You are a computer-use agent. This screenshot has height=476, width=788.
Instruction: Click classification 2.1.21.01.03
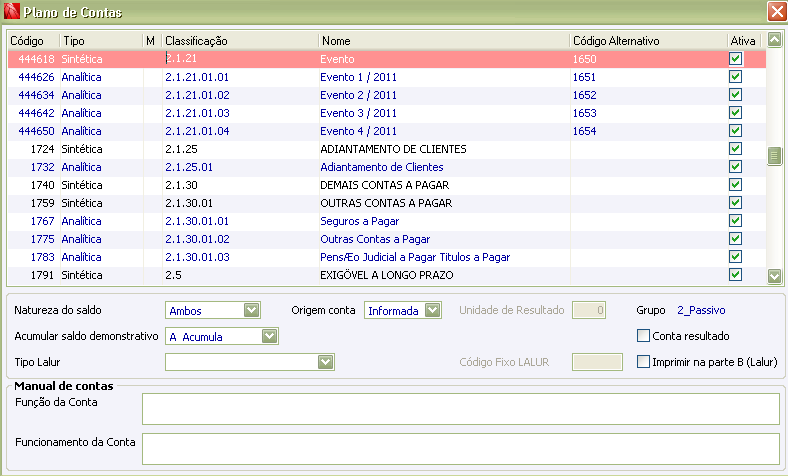198,113
